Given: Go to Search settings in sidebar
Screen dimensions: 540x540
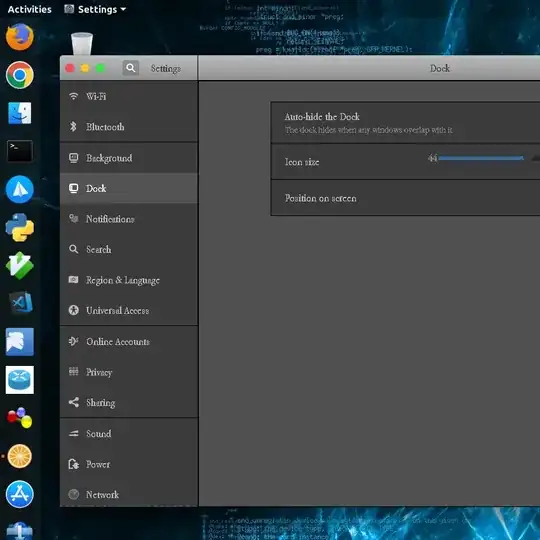Looking at the screenshot, I should [129, 249].
